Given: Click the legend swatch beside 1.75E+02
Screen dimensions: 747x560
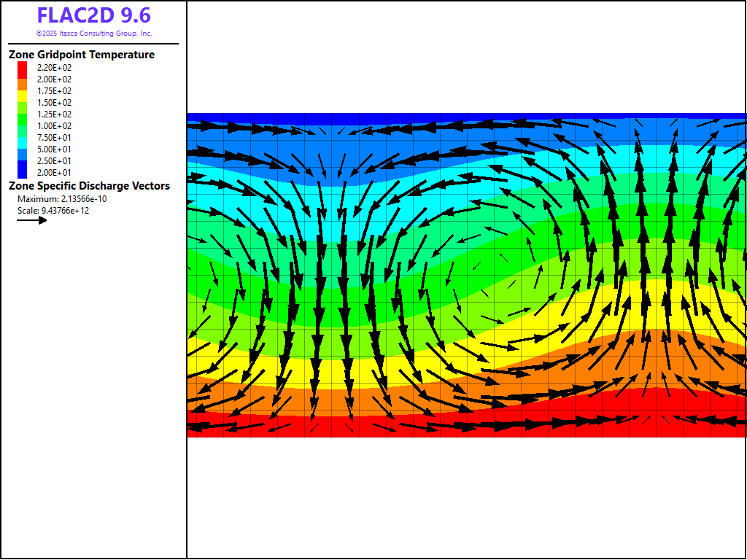Looking at the screenshot, I should [x=23, y=90].
